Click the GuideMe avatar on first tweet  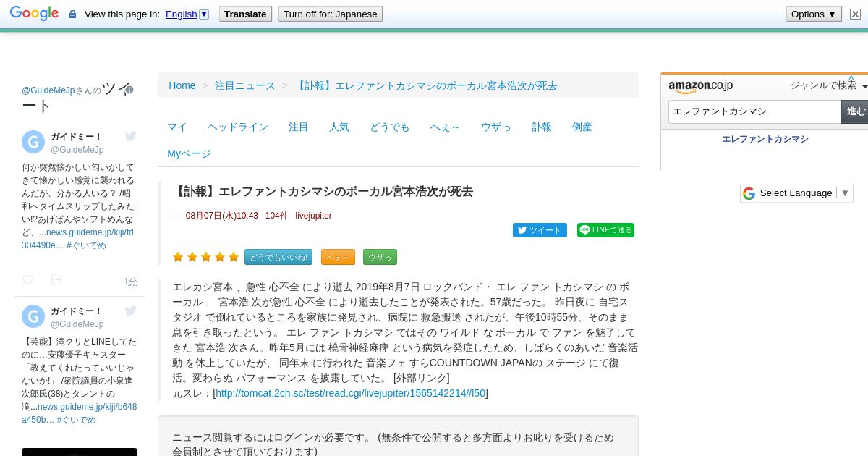(33, 142)
